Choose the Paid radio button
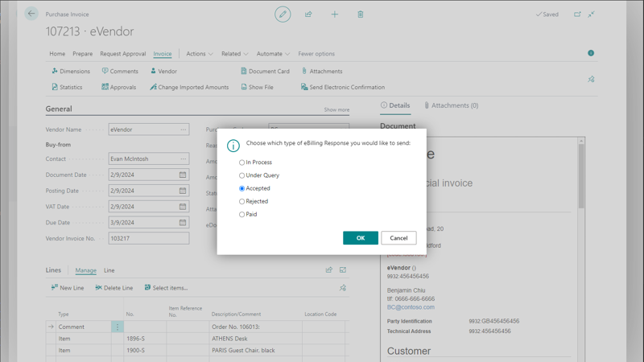This screenshot has width=644, height=362. pos(242,215)
